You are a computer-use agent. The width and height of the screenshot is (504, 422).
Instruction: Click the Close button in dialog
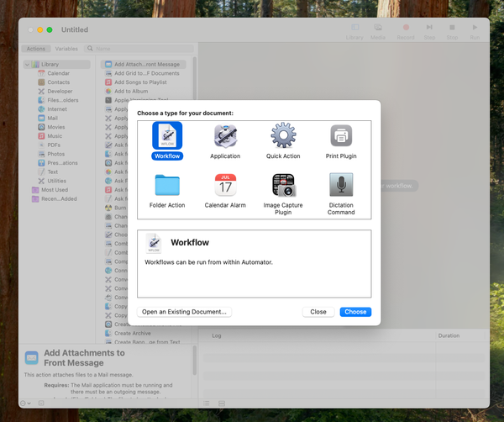(x=318, y=312)
